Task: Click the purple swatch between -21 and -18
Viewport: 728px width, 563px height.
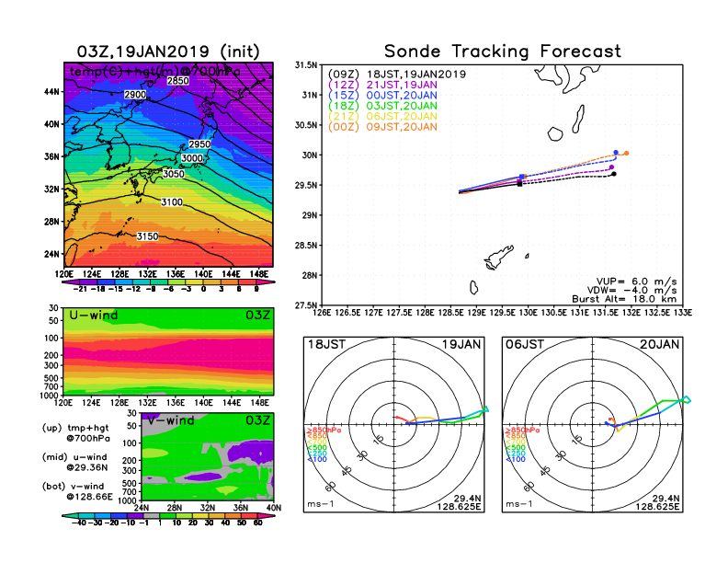Action: (x=88, y=282)
